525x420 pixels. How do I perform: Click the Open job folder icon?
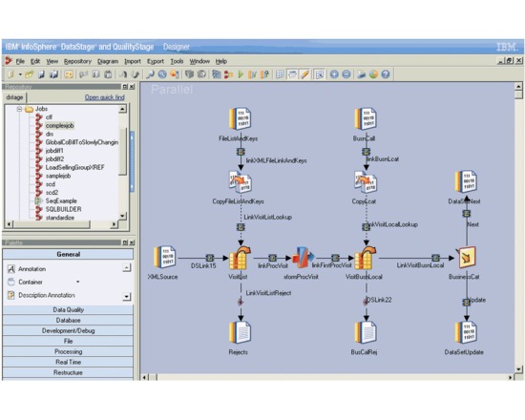(x=30, y=74)
